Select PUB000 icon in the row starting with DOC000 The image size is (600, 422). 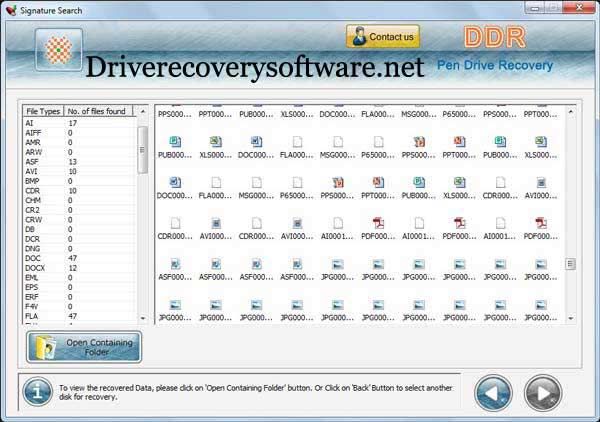click(419, 182)
